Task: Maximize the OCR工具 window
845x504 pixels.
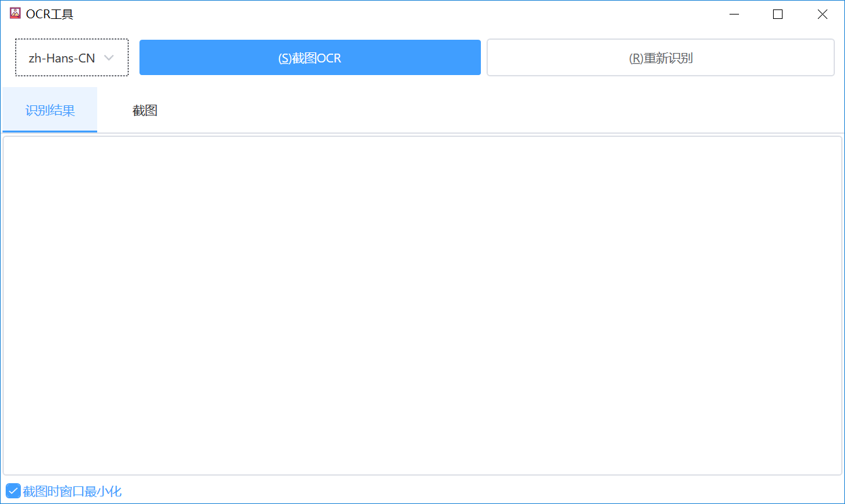Action: 777,14
